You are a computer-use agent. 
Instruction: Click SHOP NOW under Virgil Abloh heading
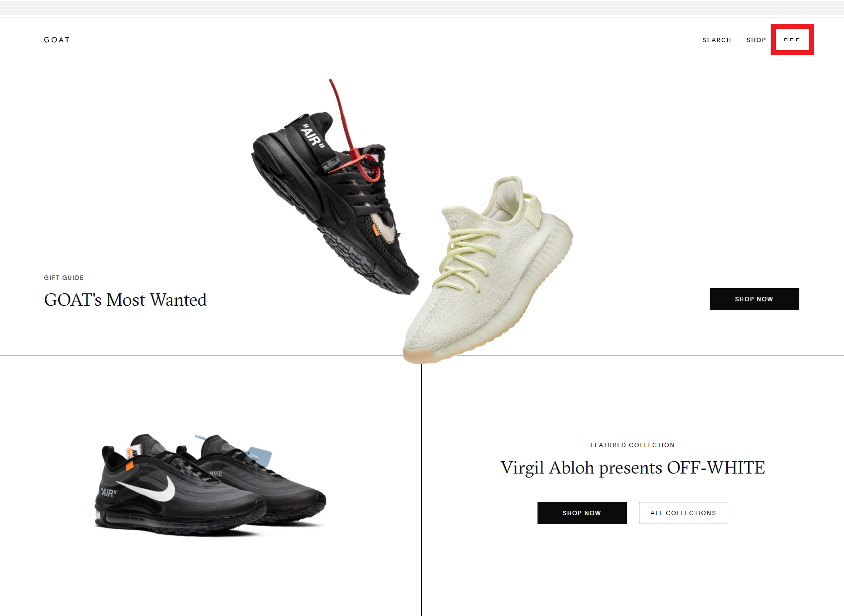(582, 513)
